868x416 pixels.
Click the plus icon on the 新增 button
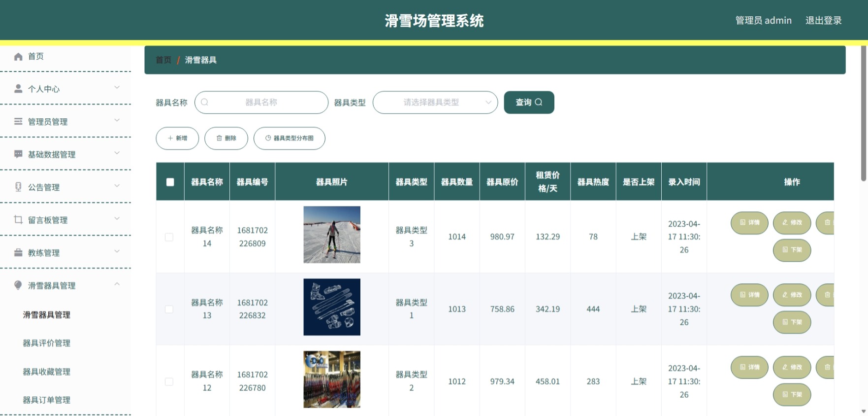pos(170,139)
